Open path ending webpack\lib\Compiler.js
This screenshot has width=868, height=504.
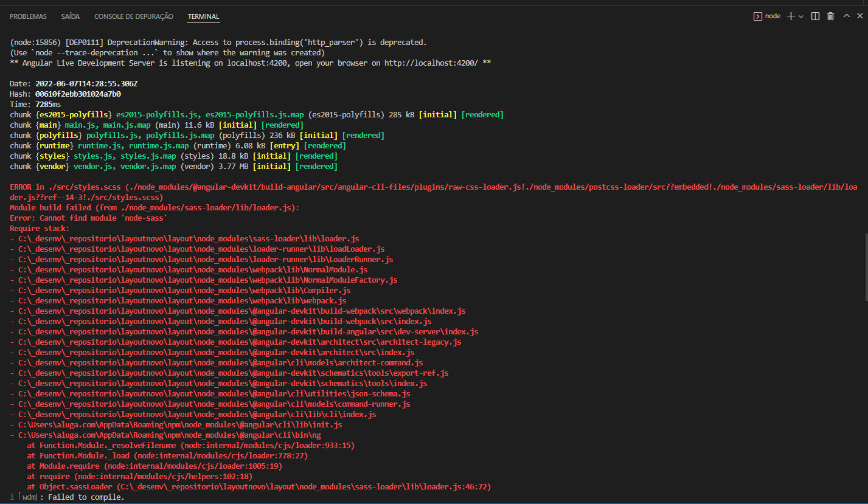[x=184, y=291]
